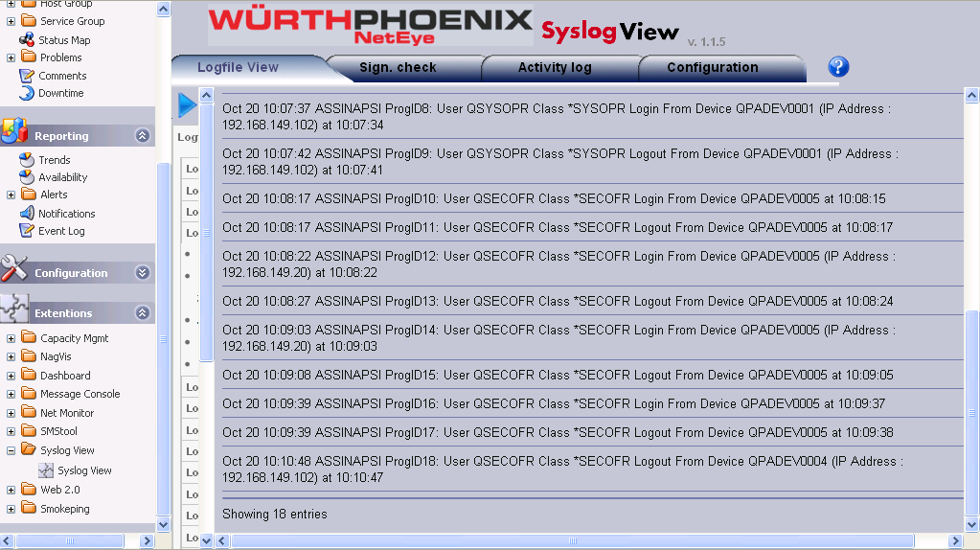Click the blue help question mark
Image resolution: width=980 pixels, height=550 pixels.
(x=839, y=66)
